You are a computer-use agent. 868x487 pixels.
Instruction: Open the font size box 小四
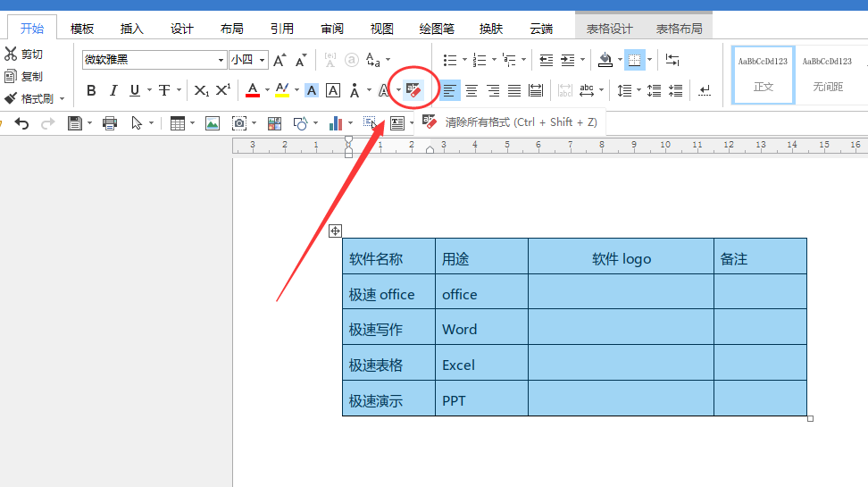tap(248, 59)
